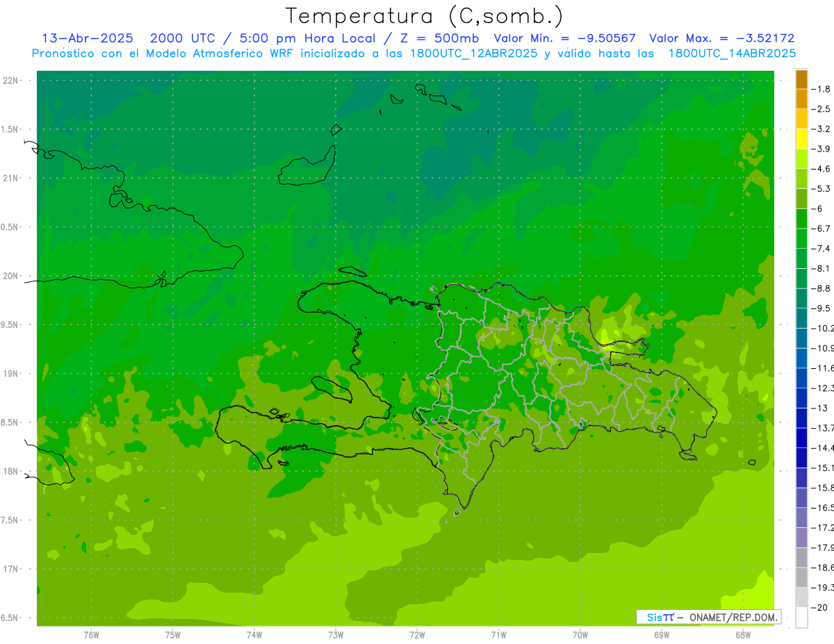Pick the teal swatch between -9.5 and -10.2
This screenshot has height=644, width=834.
[801, 318]
